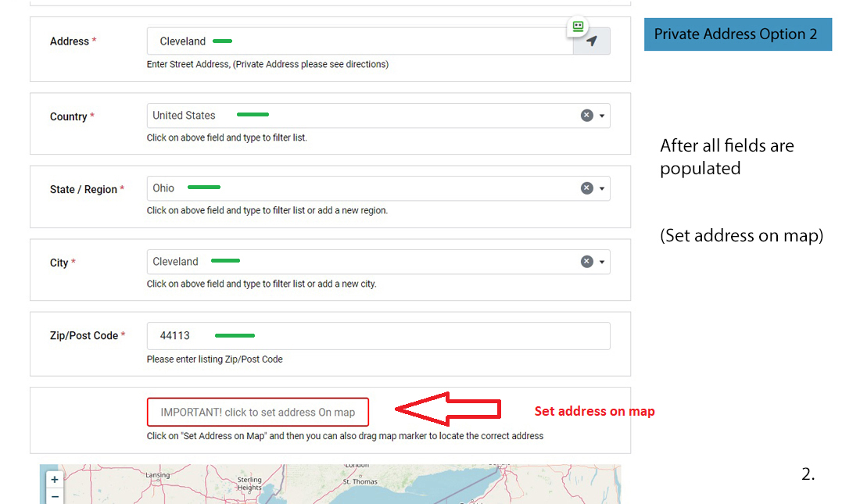Click the red Set address on map label
Viewport: 860px width, 504px height.
[x=594, y=411]
